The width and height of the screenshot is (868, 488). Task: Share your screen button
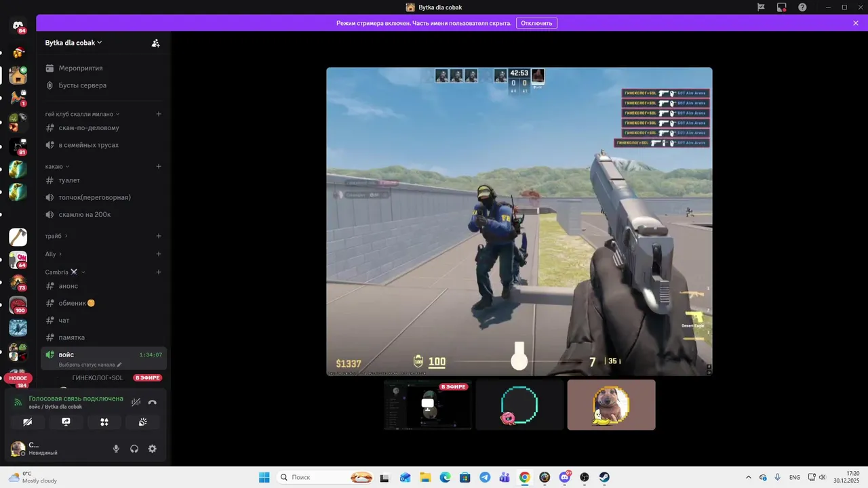click(66, 422)
